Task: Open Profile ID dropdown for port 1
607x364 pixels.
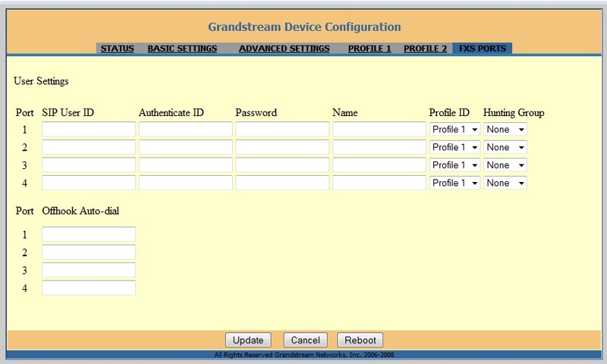Action: (x=454, y=129)
